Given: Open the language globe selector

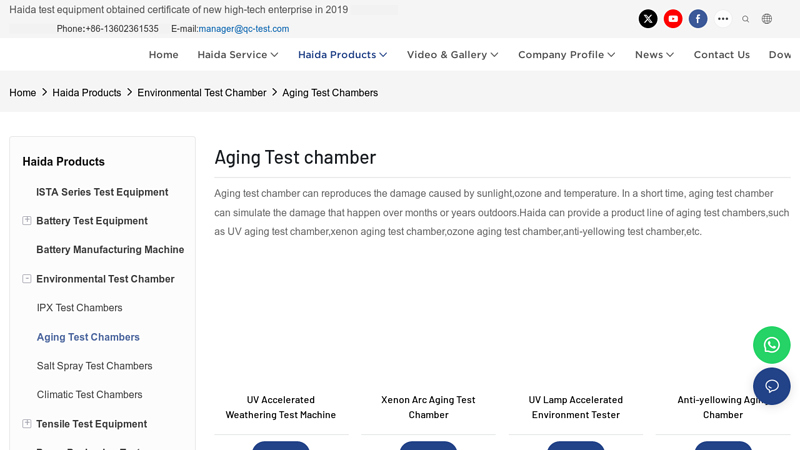Looking at the screenshot, I should click(767, 19).
